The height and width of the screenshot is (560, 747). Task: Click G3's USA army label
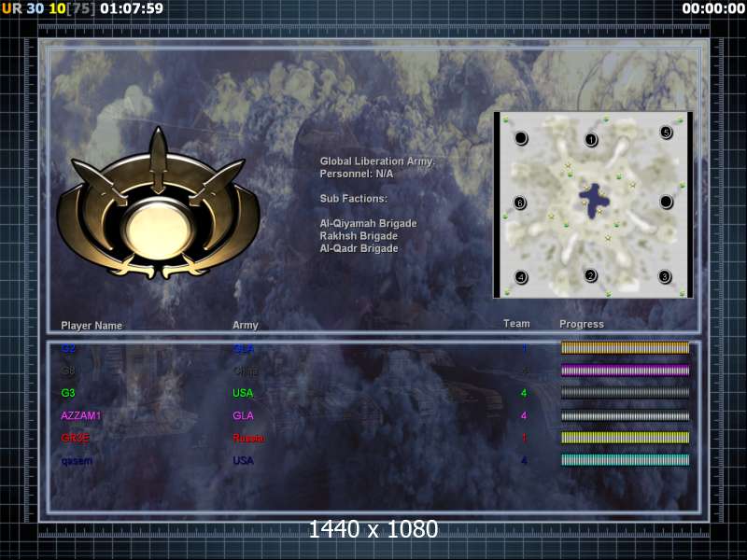tap(243, 393)
